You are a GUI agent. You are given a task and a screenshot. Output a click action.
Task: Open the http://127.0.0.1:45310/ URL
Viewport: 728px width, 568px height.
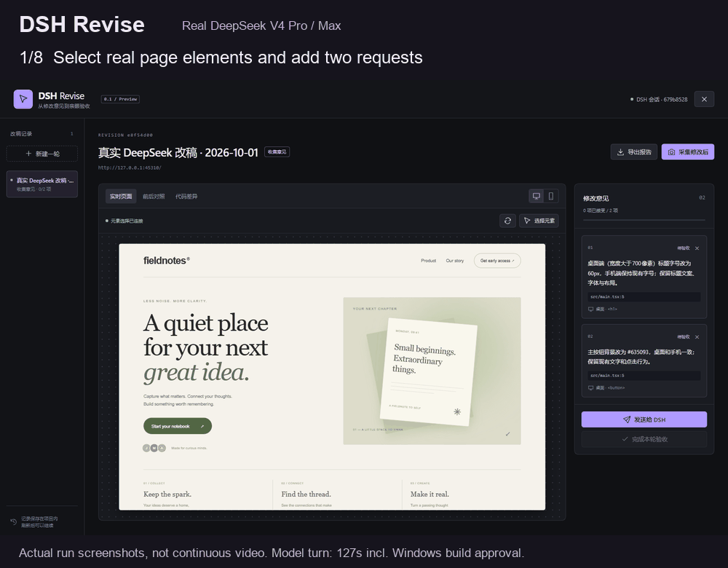[x=130, y=167]
